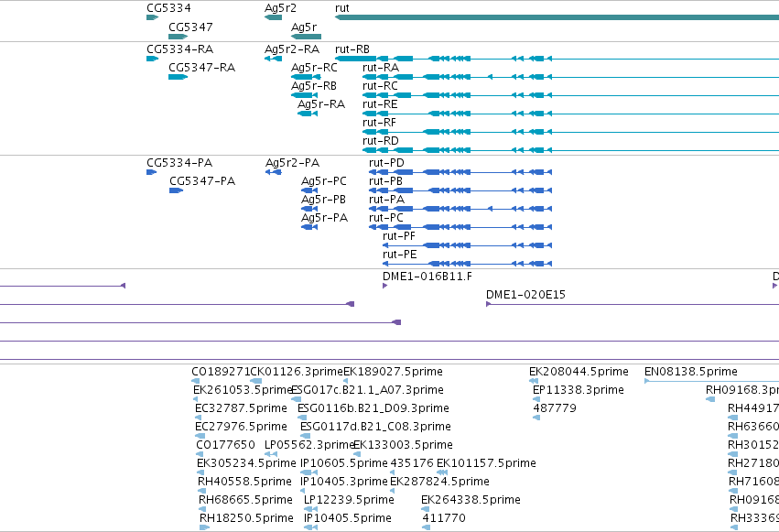Click the 435176 EST label
This screenshot has width=779, height=532.
412,463
